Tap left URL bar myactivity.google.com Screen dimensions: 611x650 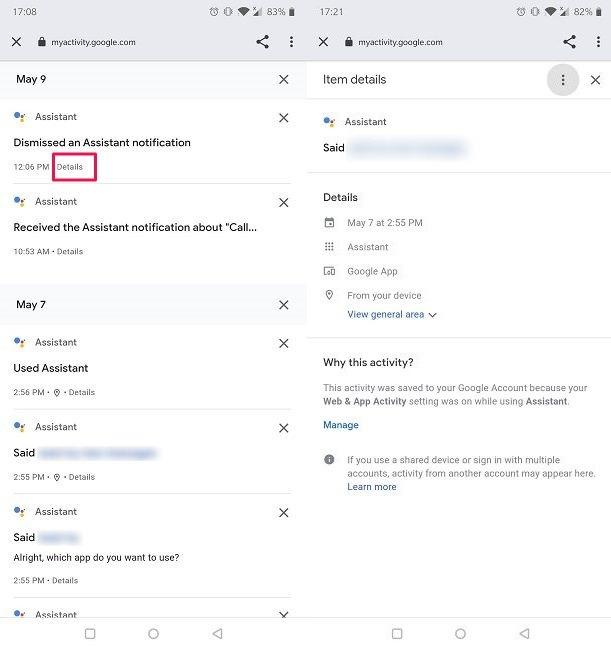pyautogui.click(x=93, y=42)
